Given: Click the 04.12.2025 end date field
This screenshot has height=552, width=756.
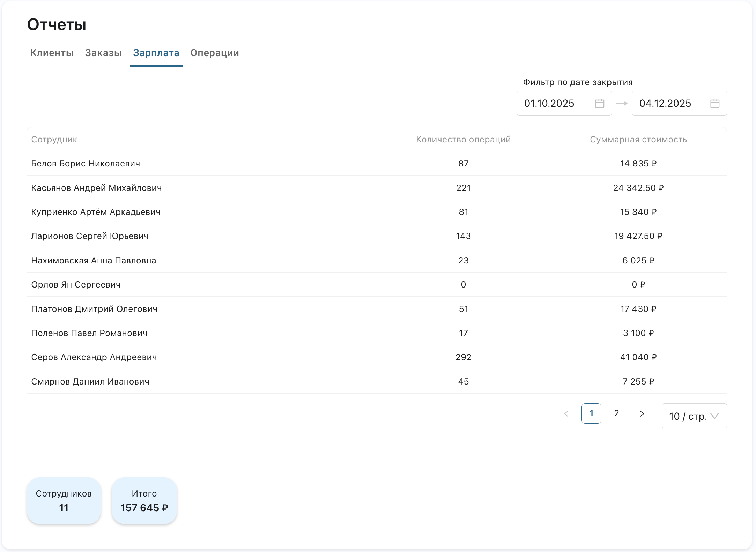Looking at the screenshot, I should [x=670, y=103].
